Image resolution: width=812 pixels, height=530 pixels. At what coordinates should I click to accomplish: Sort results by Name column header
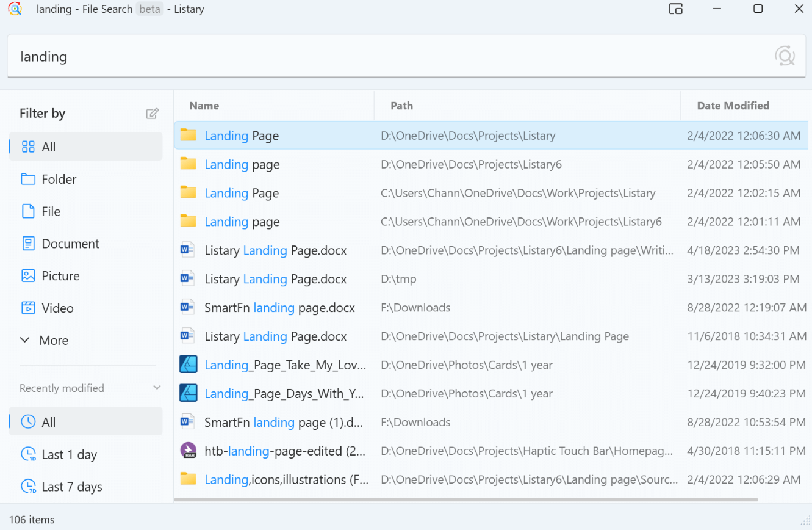click(274, 106)
